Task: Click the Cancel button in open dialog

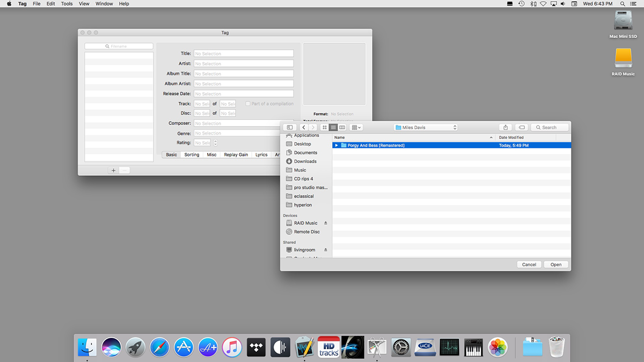Action: 529,264
